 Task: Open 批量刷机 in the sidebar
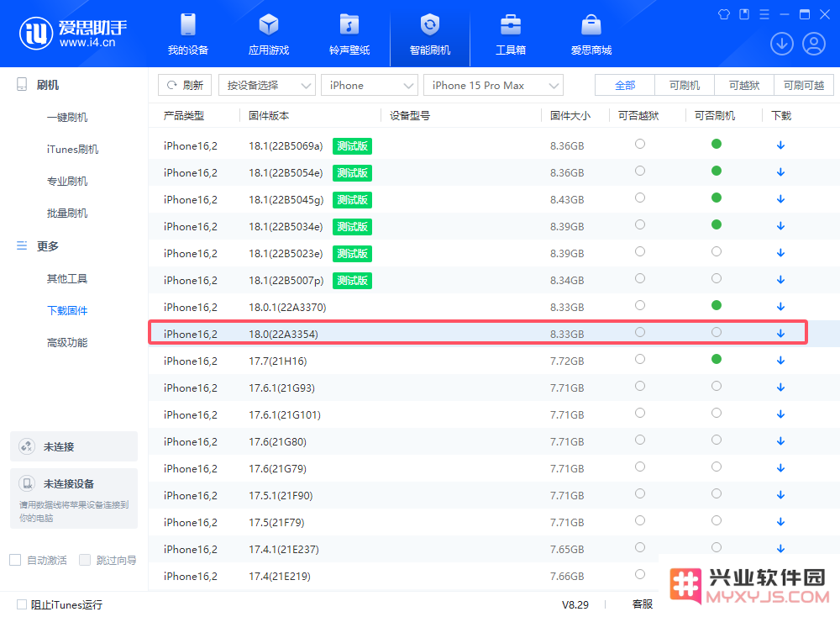(67, 214)
